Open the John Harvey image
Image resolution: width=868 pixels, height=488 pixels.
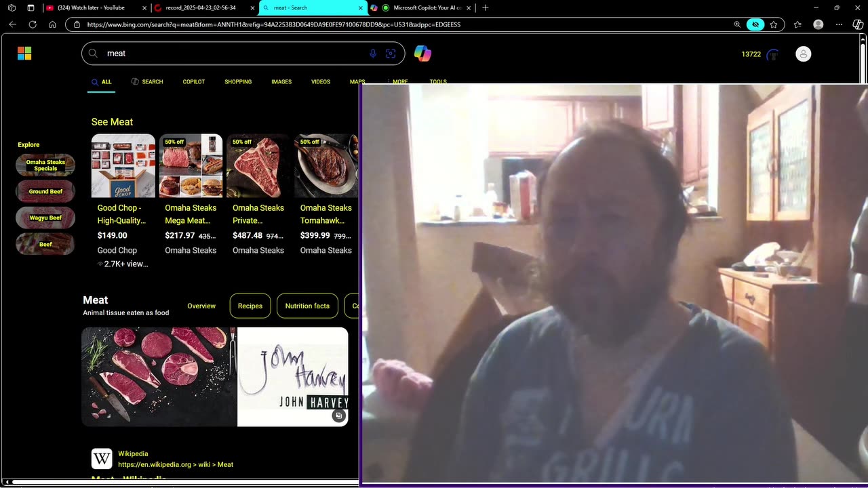pyautogui.click(x=292, y=377)
